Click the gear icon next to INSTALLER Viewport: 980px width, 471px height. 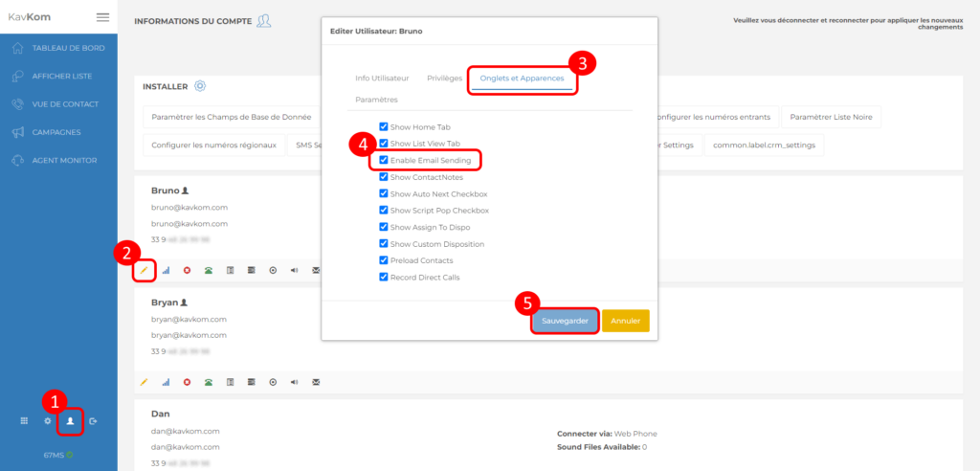(200, 86)
